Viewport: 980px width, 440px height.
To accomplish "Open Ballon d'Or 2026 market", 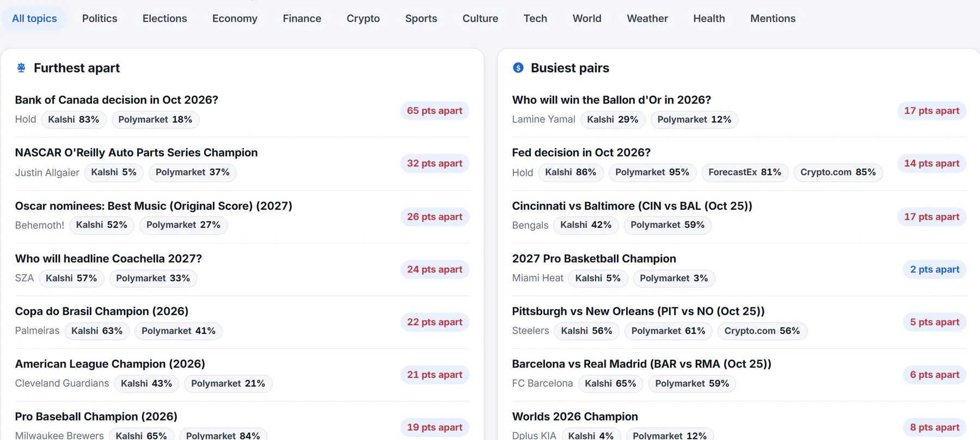I will point(611,100).
